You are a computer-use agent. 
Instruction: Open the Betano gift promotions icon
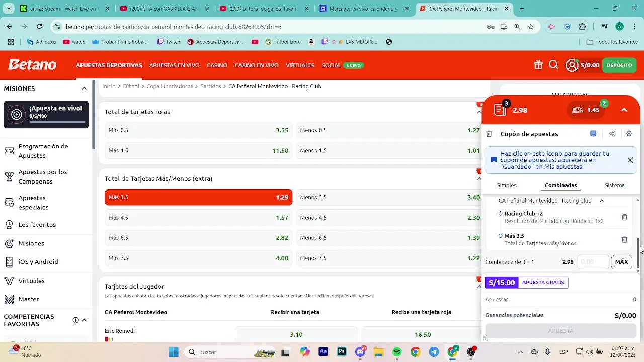point(538,65)
